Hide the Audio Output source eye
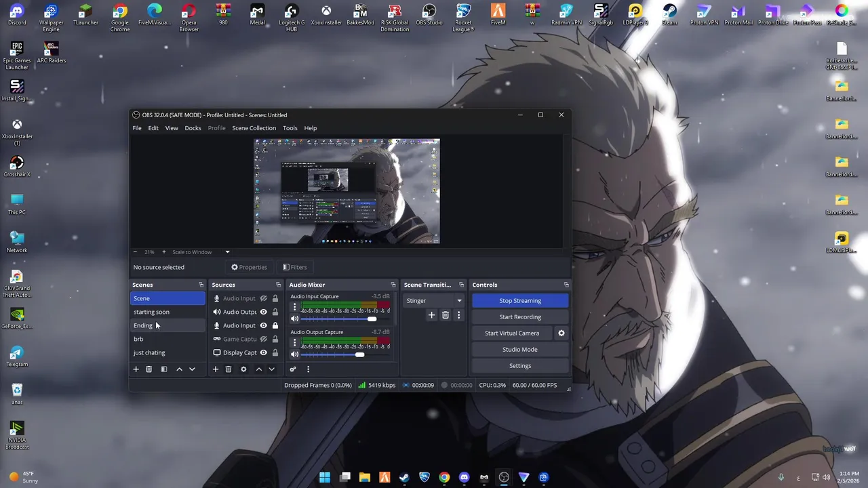868x488 pixels. (264, 312)
